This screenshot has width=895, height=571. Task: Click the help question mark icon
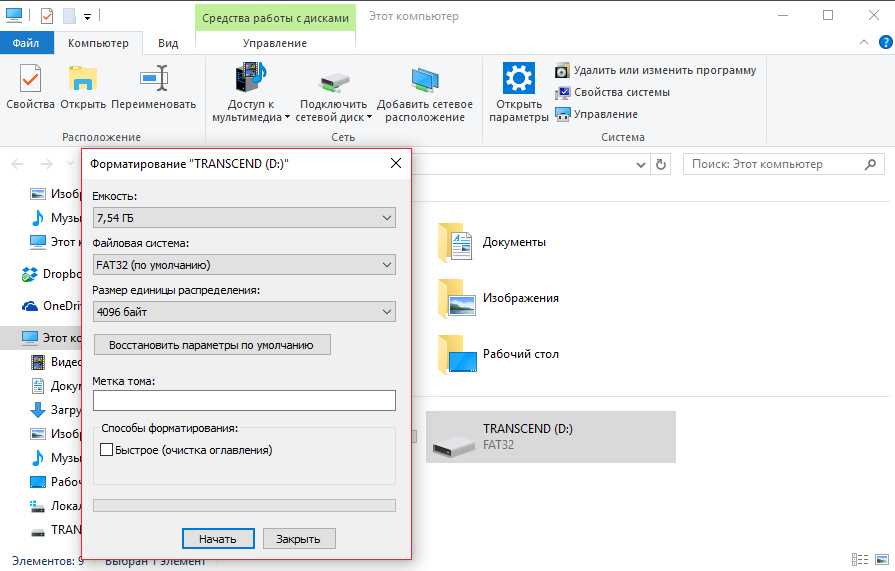(885, 42)
